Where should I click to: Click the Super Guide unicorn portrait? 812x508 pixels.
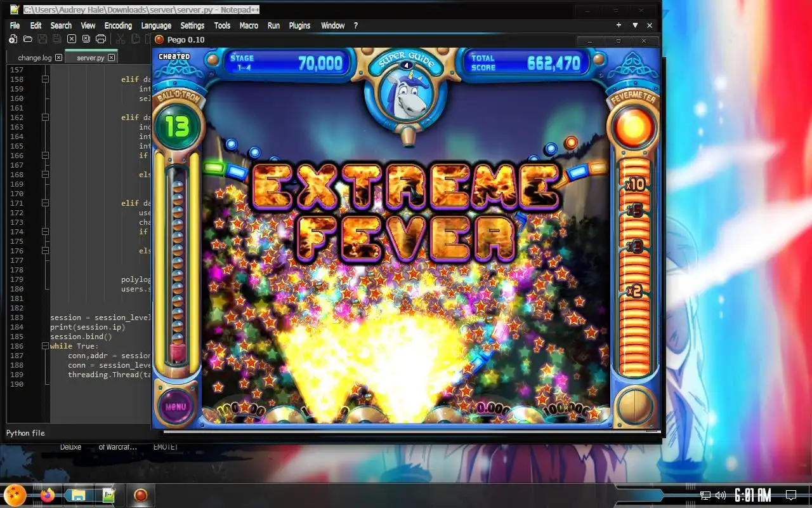(x=405, y=95)
